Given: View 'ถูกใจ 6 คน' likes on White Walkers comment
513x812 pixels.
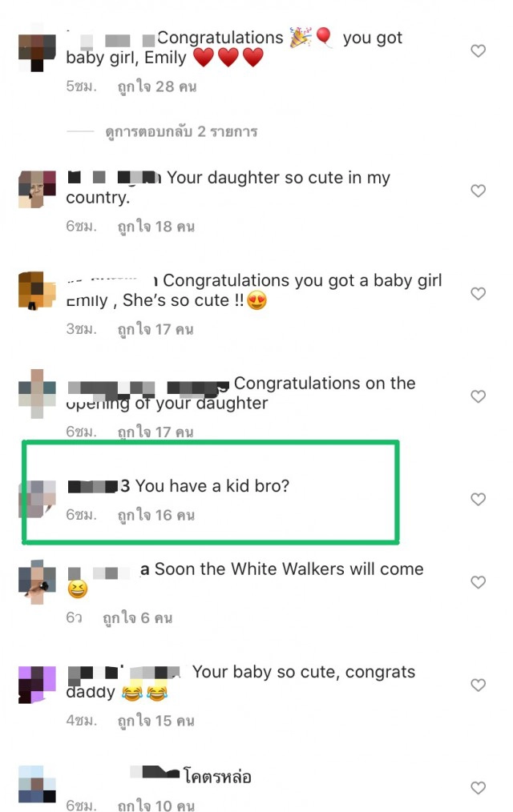Looking at the screenshot, I should tap(137, 617).
